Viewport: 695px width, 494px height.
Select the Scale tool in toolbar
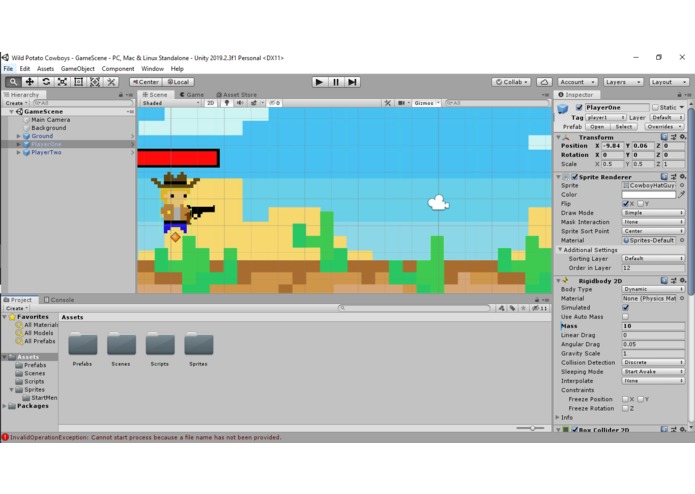click(x=62, y=82)
